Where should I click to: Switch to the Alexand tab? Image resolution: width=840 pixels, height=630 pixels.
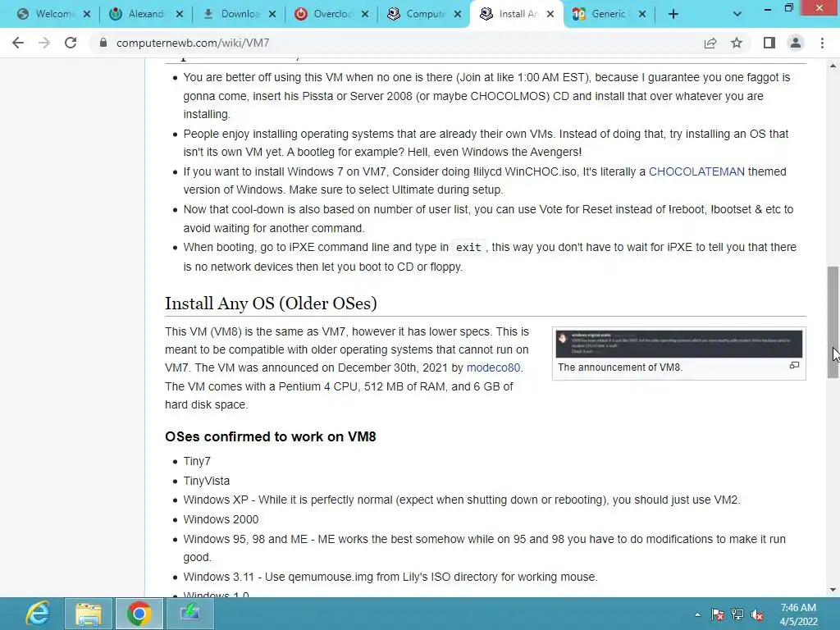(x=138, y=15)
